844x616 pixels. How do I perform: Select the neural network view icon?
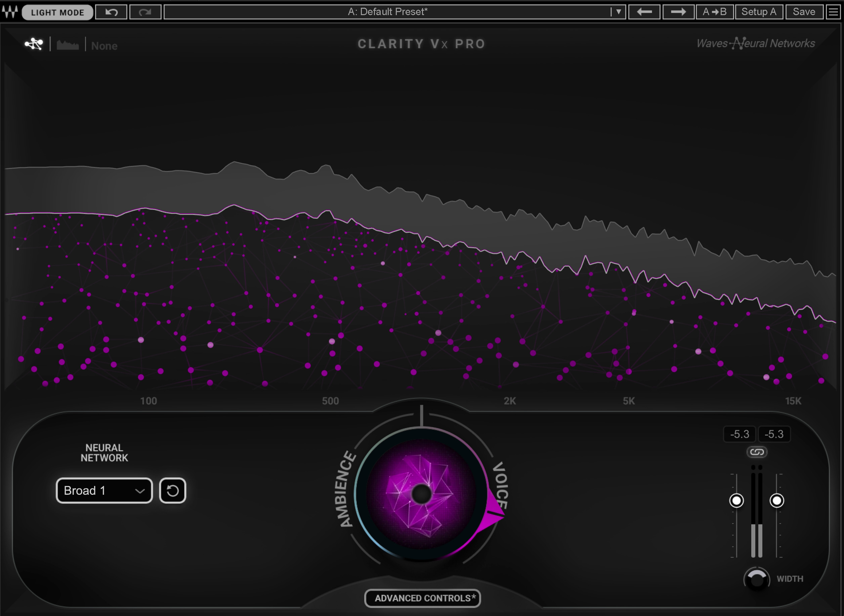(34, 44)
